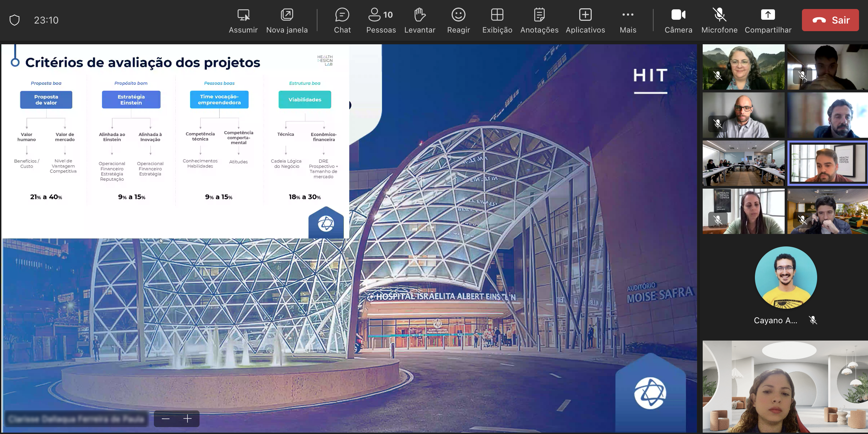The width and height of the screenshot is (868, 434).
Task: Start sharing with Compartilhar
Action: [768, 21]
